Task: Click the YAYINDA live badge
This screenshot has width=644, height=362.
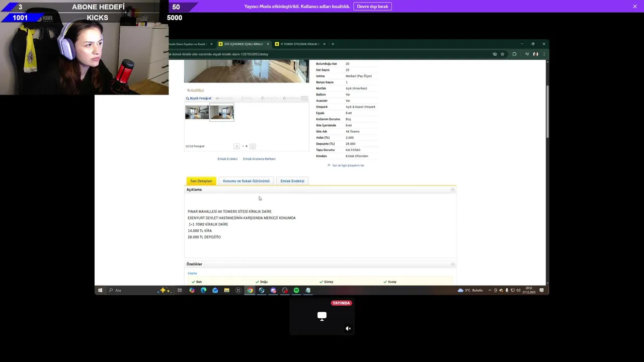Action: [x=341, y=303]
